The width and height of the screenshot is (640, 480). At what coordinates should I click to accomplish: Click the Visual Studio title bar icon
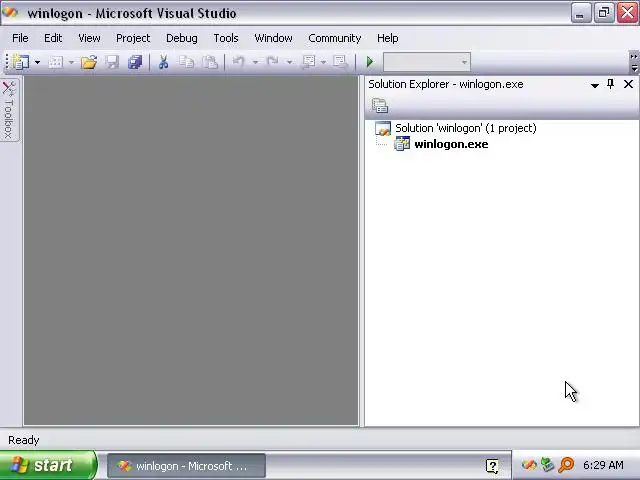pyautogui.click(x=10, y=12)
